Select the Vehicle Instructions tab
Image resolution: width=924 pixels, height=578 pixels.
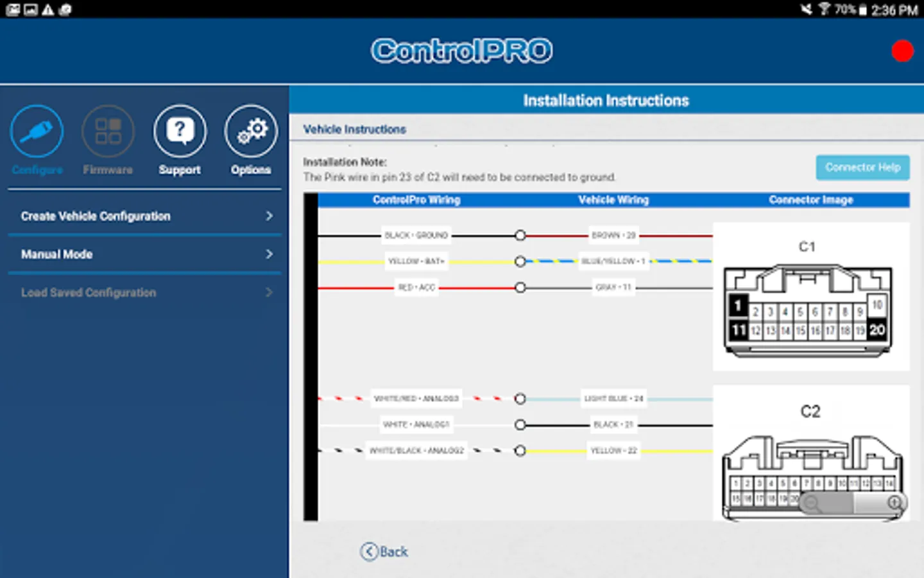(354, 129)
